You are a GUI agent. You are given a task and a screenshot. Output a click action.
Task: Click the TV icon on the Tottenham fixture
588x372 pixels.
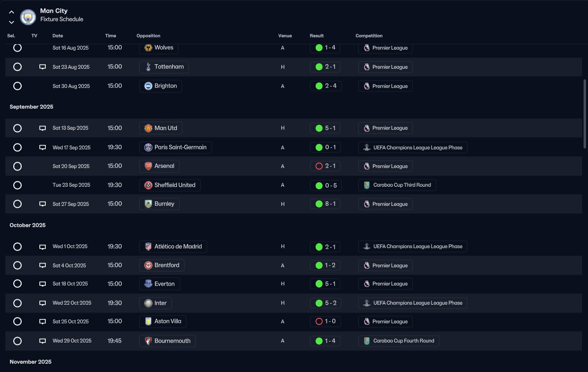click(x=43, y=67)
